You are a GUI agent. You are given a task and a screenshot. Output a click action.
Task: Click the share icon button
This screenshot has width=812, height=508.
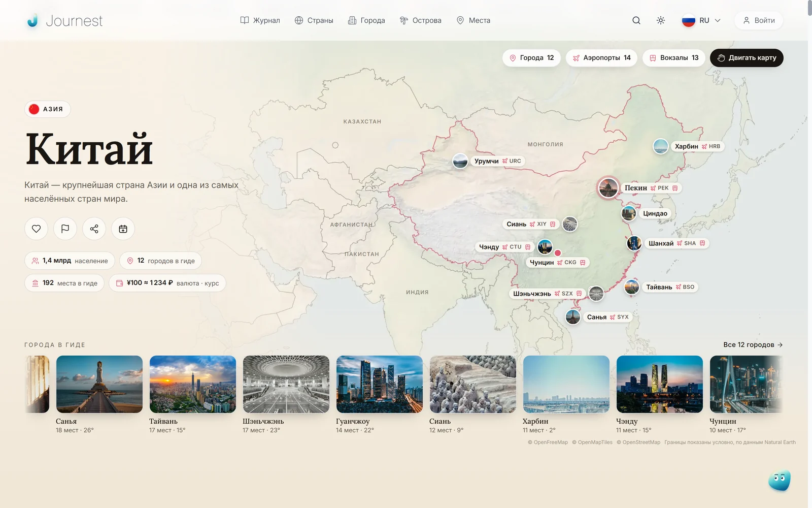click(94, 229)
